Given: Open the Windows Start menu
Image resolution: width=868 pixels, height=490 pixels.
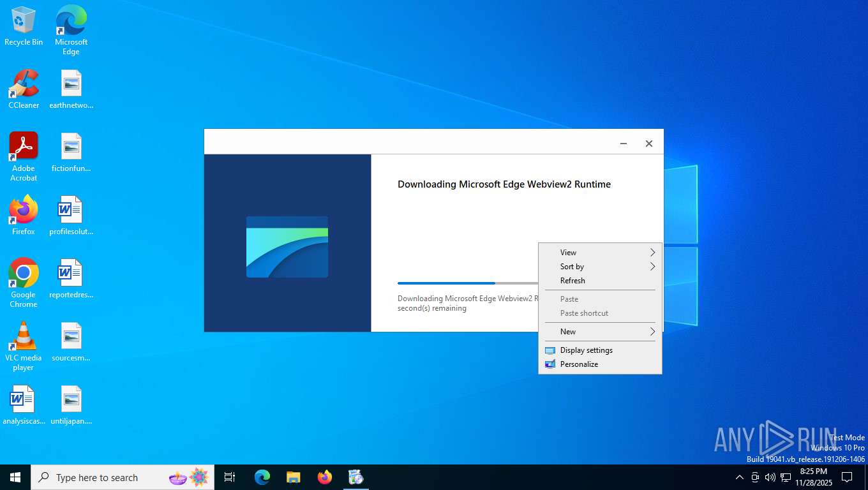Looking at the screenshot, I should [x=15, y=477].
